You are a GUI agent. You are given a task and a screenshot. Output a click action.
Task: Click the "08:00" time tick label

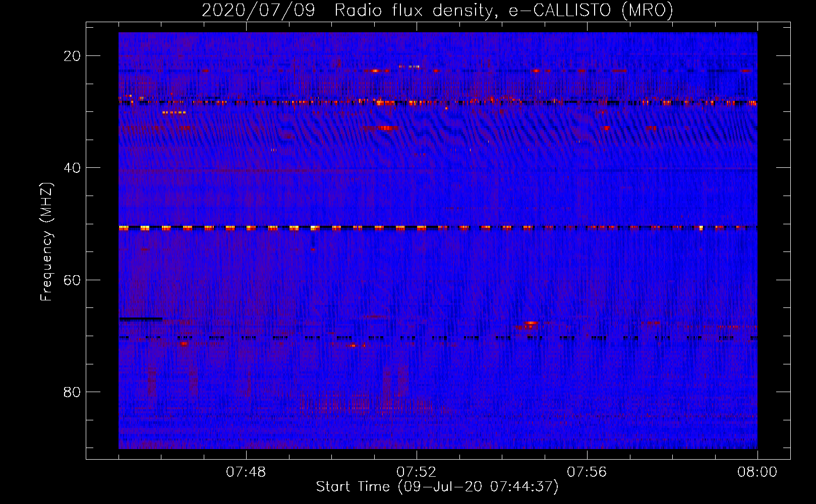[757, 472]
